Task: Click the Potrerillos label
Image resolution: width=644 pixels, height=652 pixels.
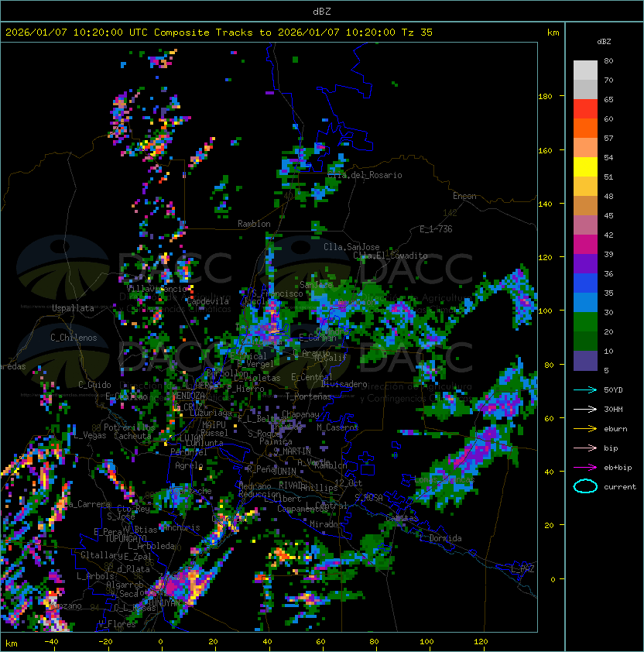Action: click(129, 427)
